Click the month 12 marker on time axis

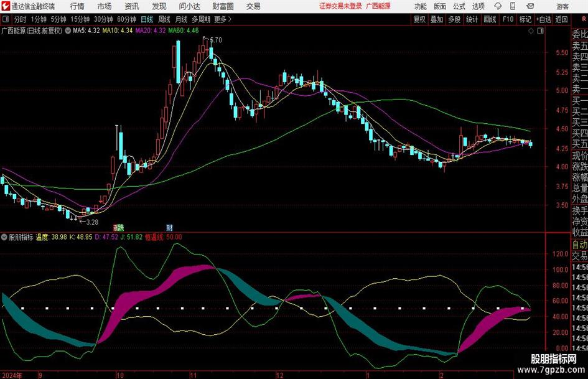[x=280, y=375]
